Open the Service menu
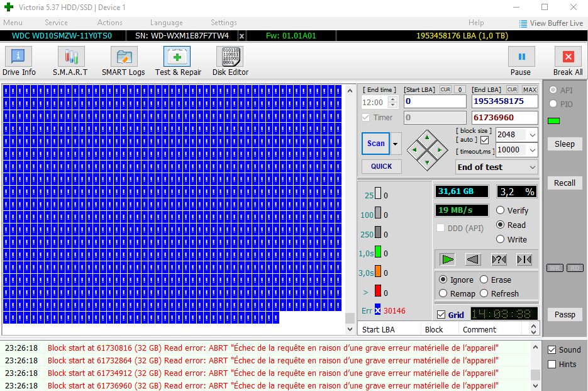This screenshot has height=391, width=588. coord(56,23)
